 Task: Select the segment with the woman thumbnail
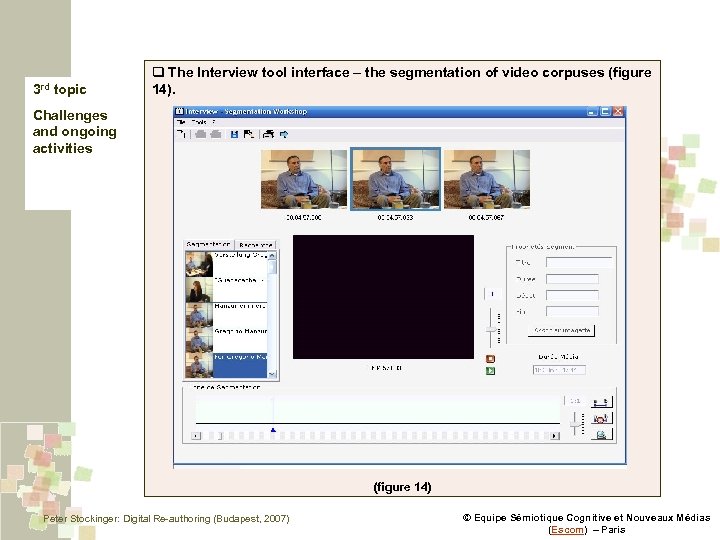[226, 289]
